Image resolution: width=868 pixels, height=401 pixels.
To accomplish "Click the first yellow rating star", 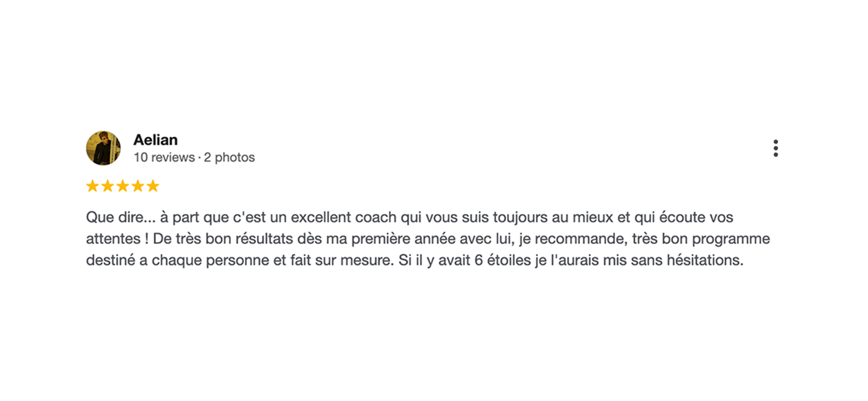I will (x=93, y=186).
